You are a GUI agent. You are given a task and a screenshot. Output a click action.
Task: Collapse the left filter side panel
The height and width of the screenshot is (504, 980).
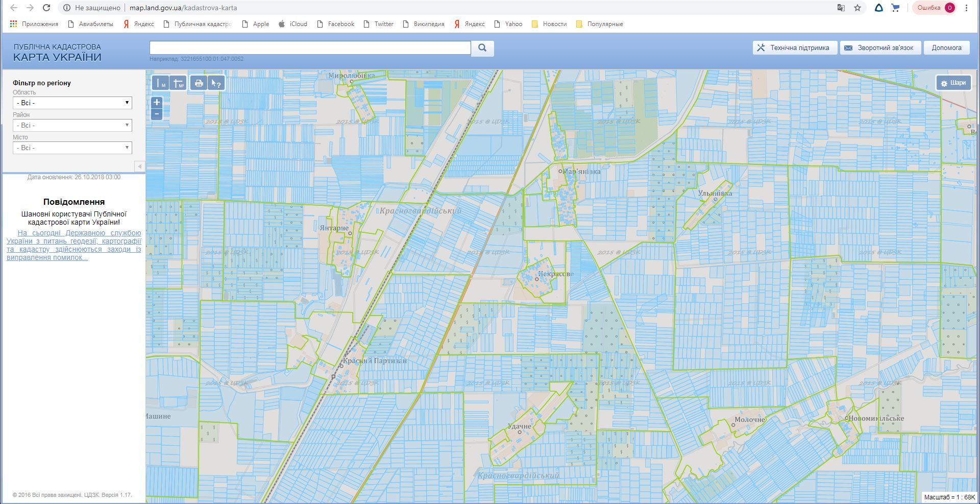(x=139, y=166)
